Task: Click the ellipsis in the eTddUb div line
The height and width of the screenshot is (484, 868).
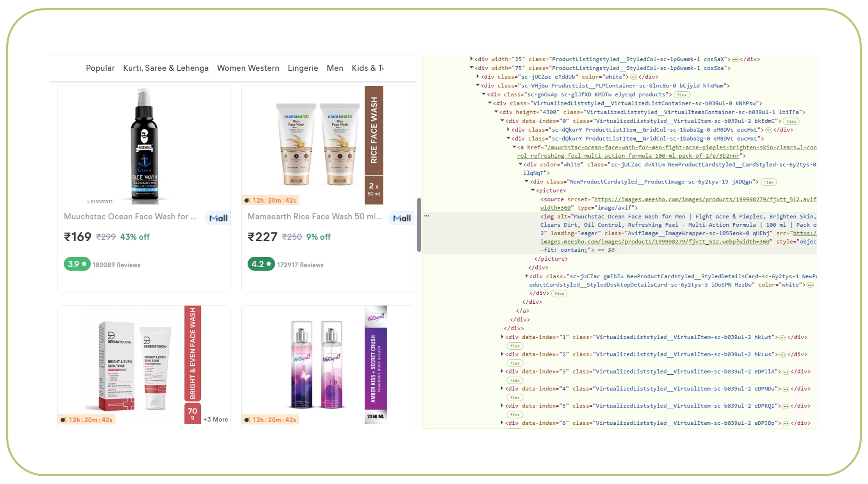Action: pos(633,77)
